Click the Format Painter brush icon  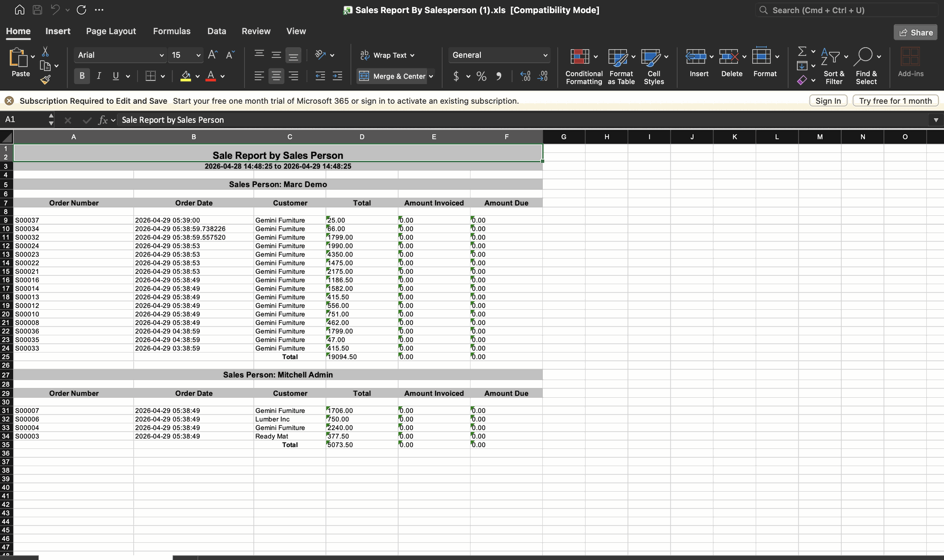(x=45, y=79)
